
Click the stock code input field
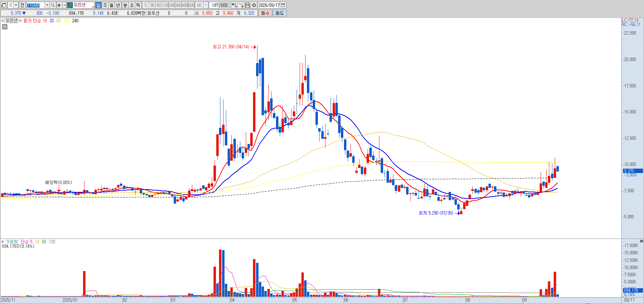(x=36, y=5)
